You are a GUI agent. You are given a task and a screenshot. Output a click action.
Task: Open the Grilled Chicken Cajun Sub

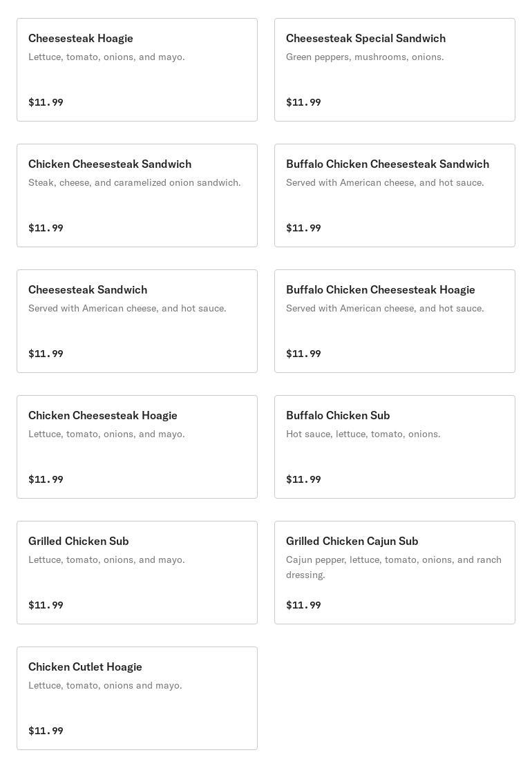click(x=395, y=573)
